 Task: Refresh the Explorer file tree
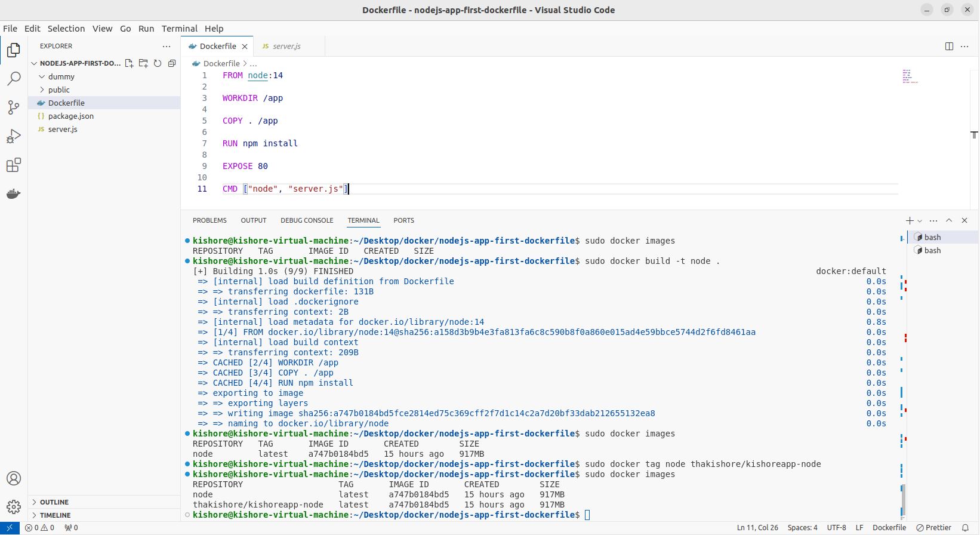[x=158, y=63]
